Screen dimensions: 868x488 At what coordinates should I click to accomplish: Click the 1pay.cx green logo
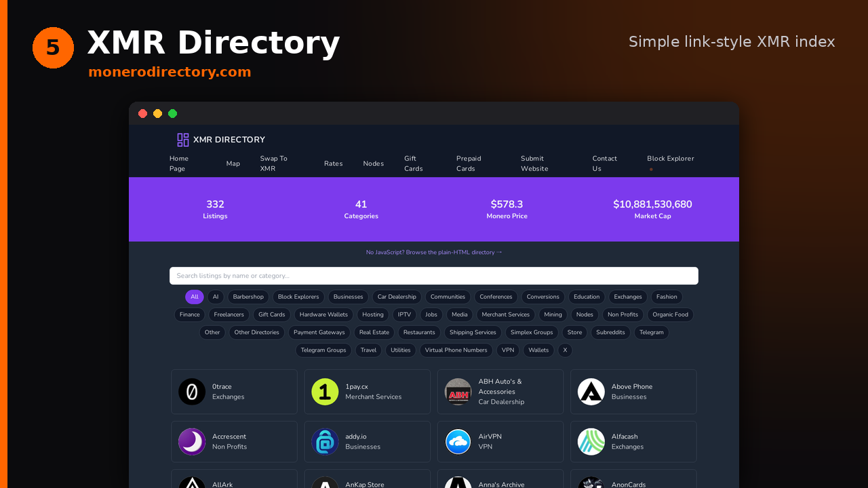(x=325, y=392)
